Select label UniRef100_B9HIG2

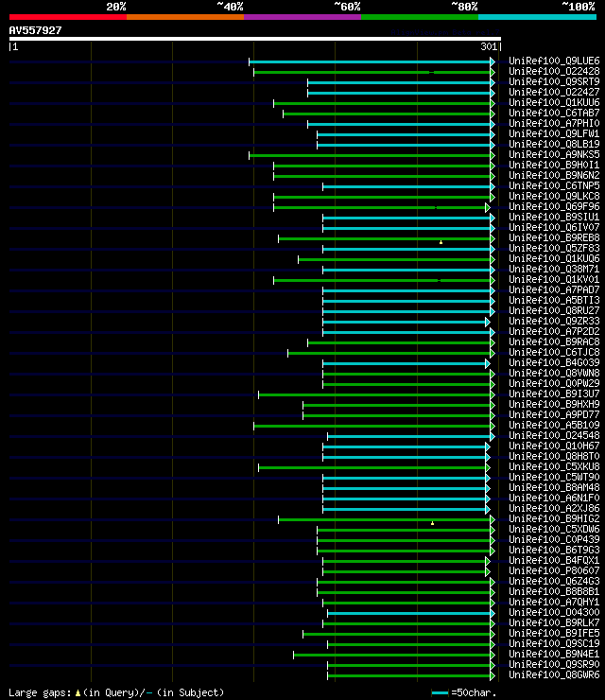[554, 518]
